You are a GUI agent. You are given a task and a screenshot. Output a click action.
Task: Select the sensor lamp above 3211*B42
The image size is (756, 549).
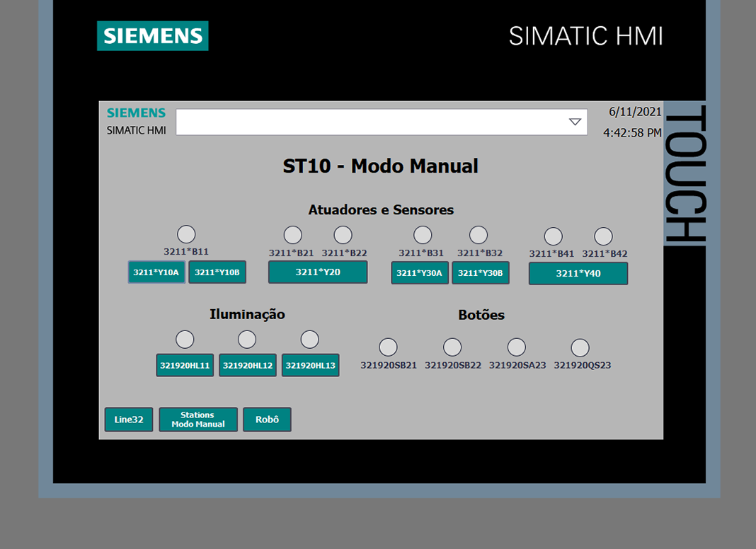[x=603, y=237]
